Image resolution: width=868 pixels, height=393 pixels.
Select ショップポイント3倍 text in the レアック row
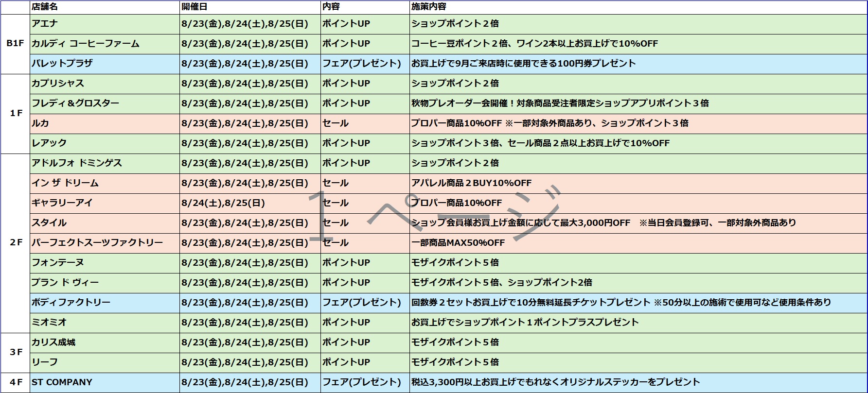click(455, 143)
